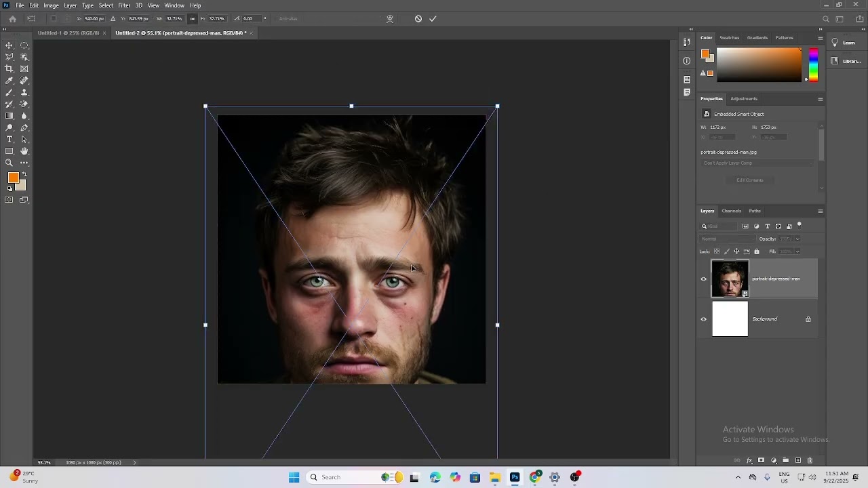Open the Libraries panel

click(x=846, y=61)
